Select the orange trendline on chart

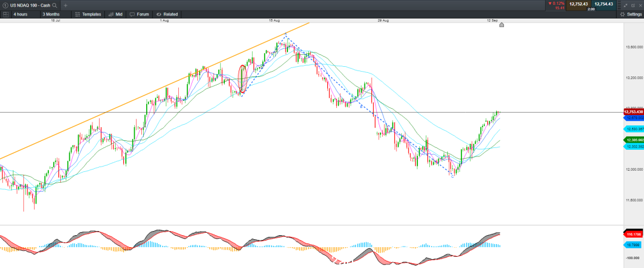tap(155, 91)
